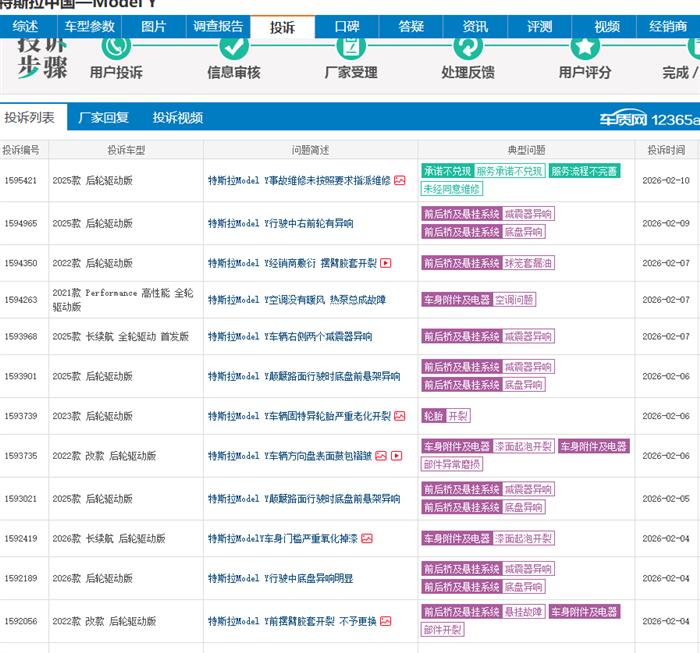Open the 车型参数 tab
The image size is (700, 653).
pyautogui.click(x=89, y=27)
